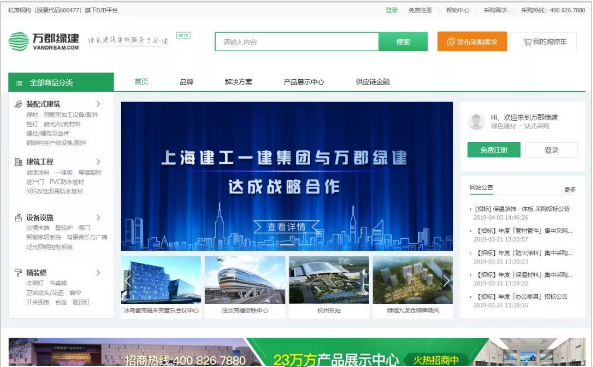Image resolution: width=593 pixels, height=367 pixels.
Task: Switch to the 品牌 navigation tab
Action: pyautogui.click(x=186, y=82)
